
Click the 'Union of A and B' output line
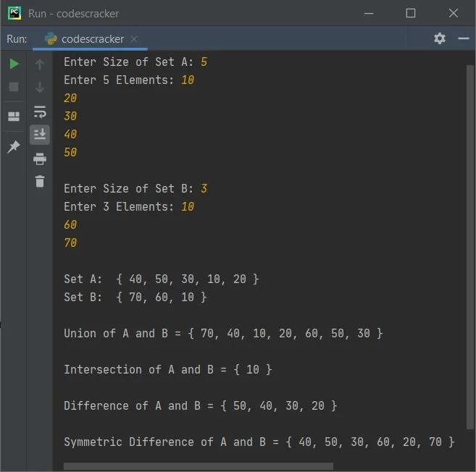point(223,334)
